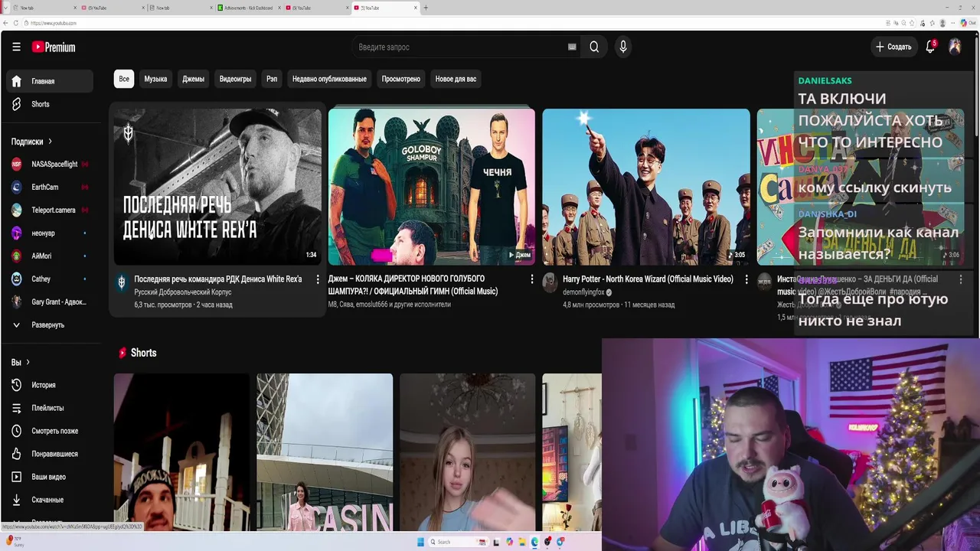980x551 pixels.
Task: Open Cathey subscription channel
Action: coord(50,279)
